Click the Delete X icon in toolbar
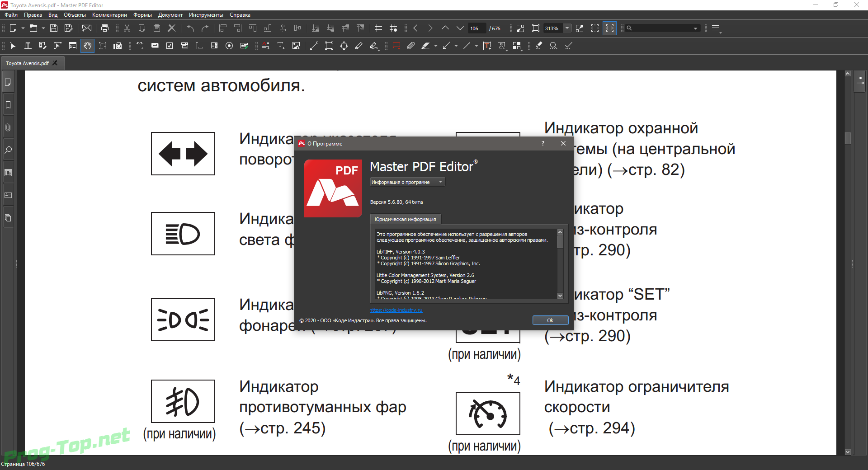Screen dimensions: 868x470 pyautogui.click(x=172, y=28)
